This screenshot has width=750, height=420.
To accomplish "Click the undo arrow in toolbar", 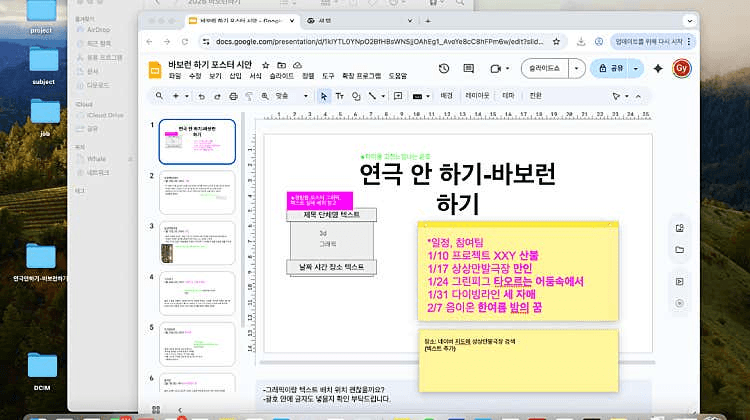I will 202,96.
